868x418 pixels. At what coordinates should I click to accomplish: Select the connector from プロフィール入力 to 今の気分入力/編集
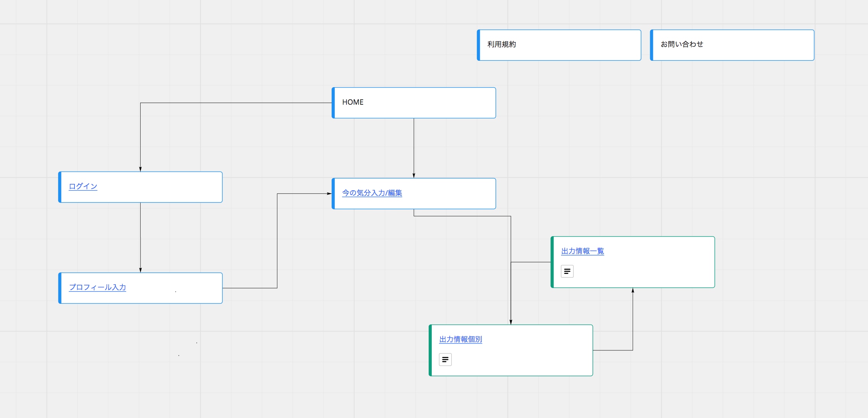point(277,241)
